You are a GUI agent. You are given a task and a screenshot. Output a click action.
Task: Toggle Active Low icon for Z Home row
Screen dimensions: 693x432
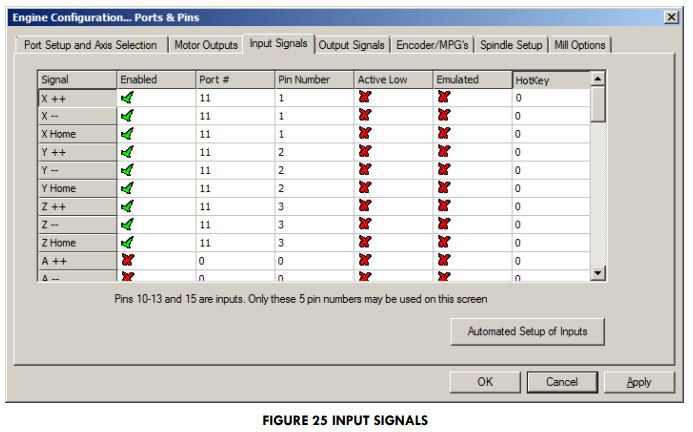click(x=364, y=241)
